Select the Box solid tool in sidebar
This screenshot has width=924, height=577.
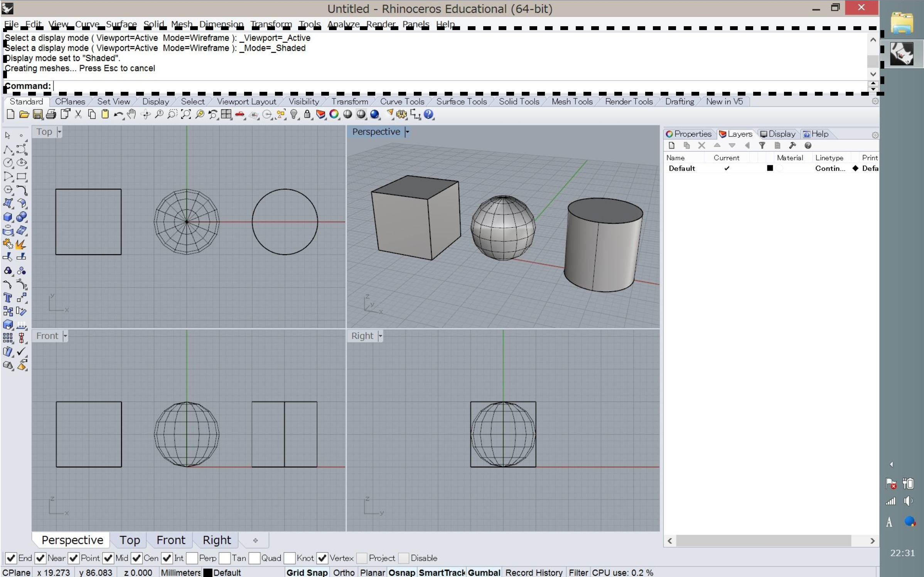pos(8,217)
